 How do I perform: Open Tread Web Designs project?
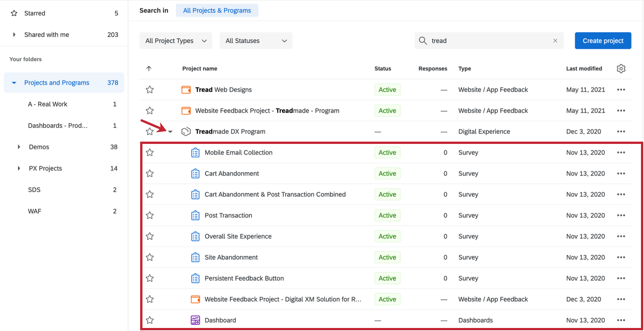[224, 89]
